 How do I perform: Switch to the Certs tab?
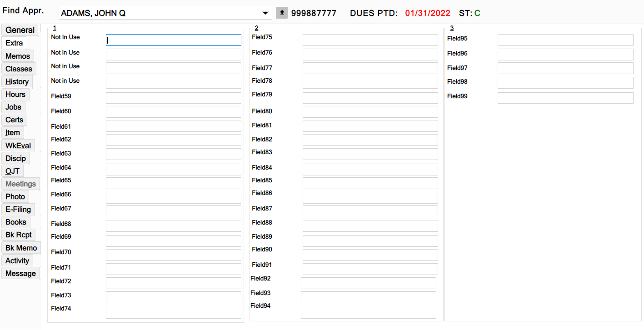pyautogui.click(x=14, y=120)
